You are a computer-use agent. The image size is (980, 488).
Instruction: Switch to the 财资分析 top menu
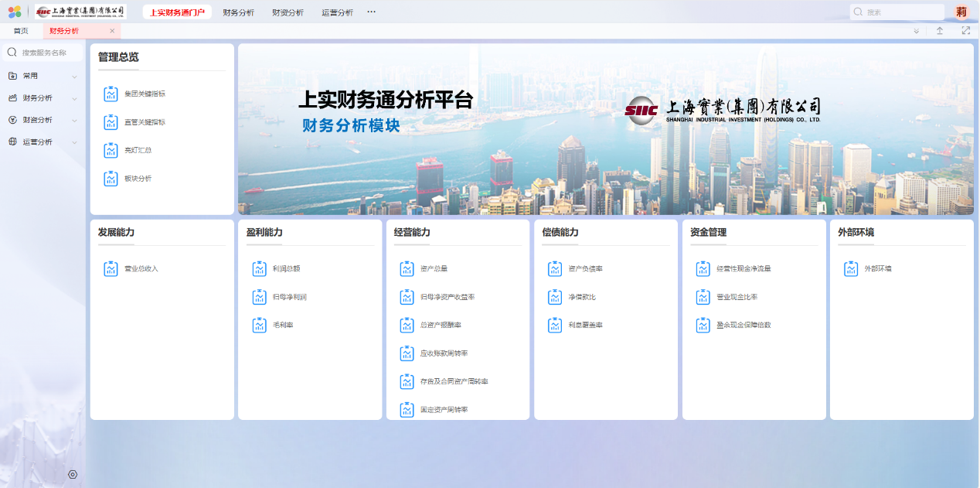pyautogui.click(x=288, y=12)
